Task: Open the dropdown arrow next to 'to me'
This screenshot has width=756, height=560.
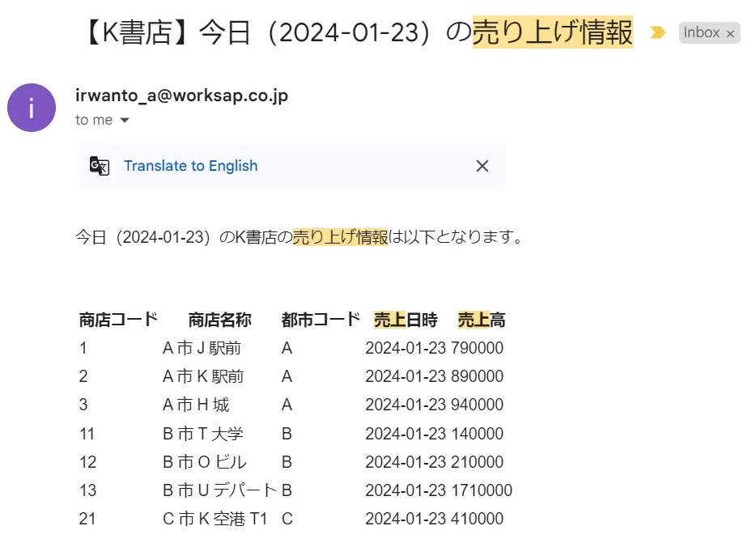Action: [x=124, y=120]
